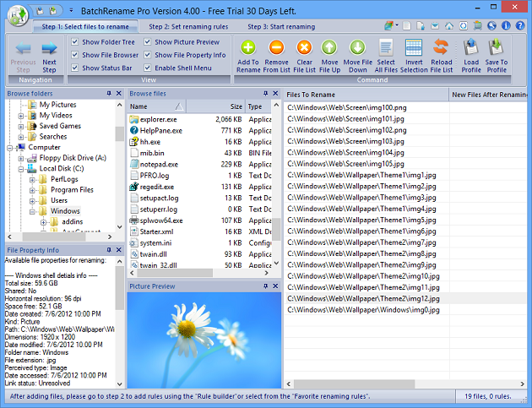
Task: Select the Users folder in the tree
Action: click(59, 200)
